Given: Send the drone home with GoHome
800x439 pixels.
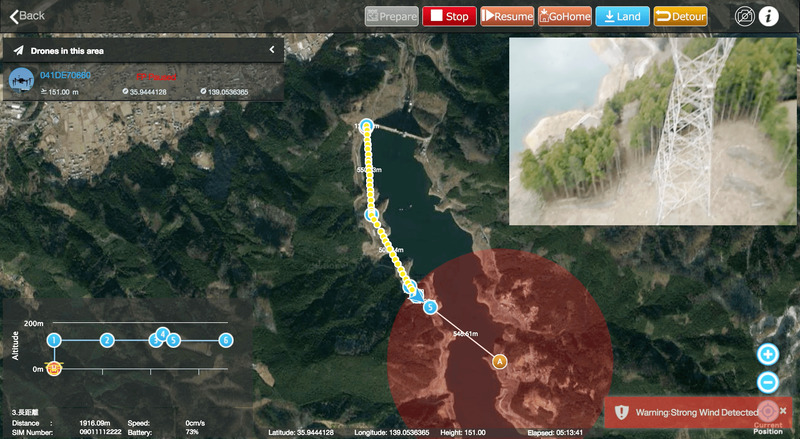Looking at the screenshot, I should pos(564,16).
